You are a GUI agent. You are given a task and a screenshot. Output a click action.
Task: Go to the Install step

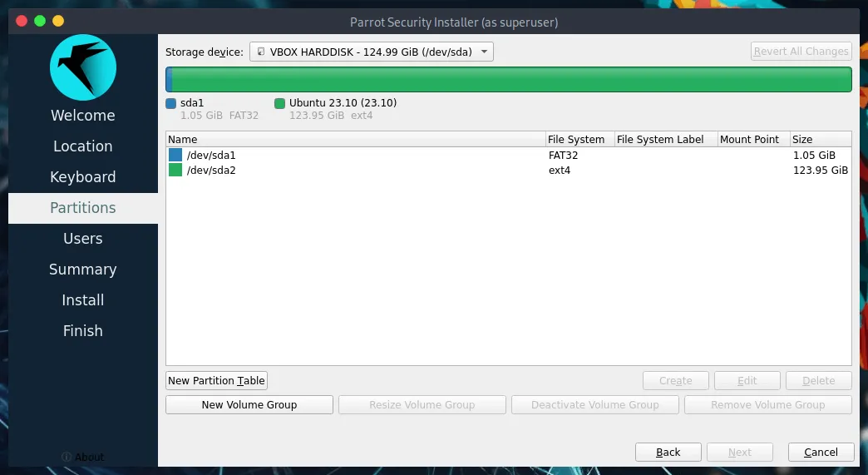[x=83, y=300]
